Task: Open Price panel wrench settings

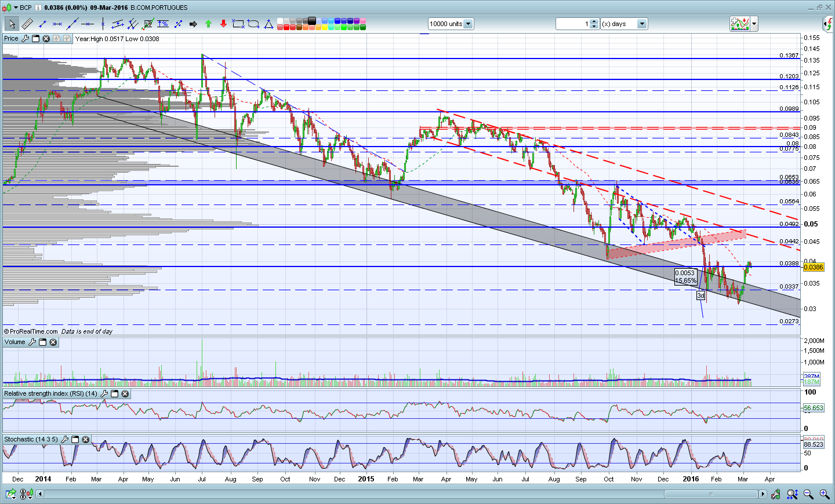Action: 25,39
